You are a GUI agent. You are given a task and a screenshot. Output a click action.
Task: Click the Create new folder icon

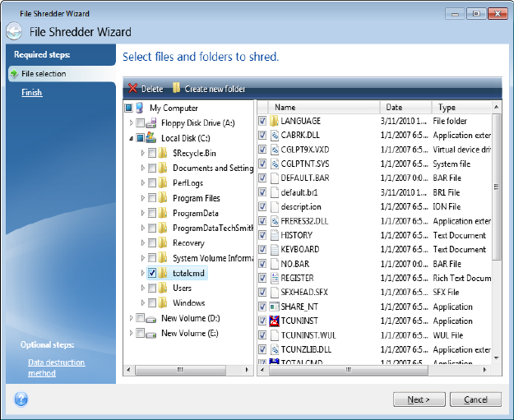tap(176, 87)
